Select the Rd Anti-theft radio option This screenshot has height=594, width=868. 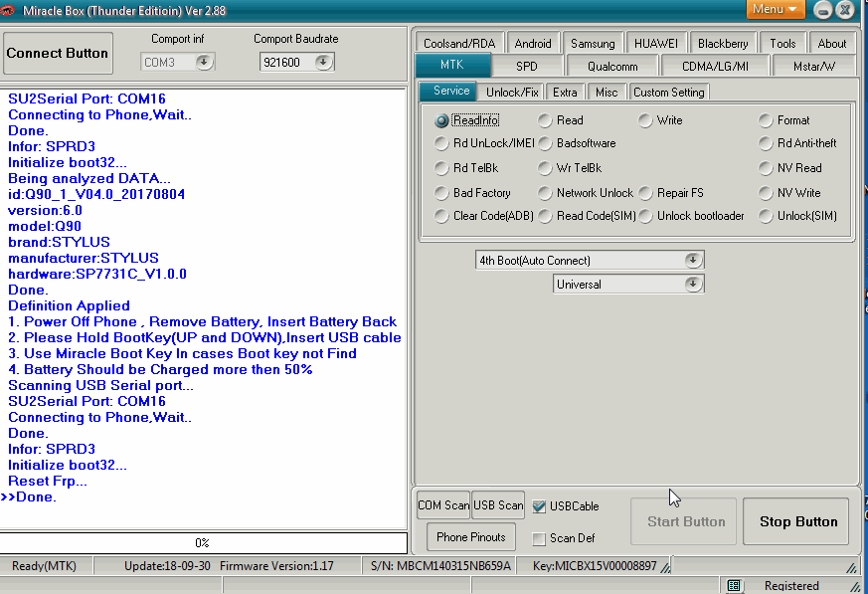click(766, 143)
